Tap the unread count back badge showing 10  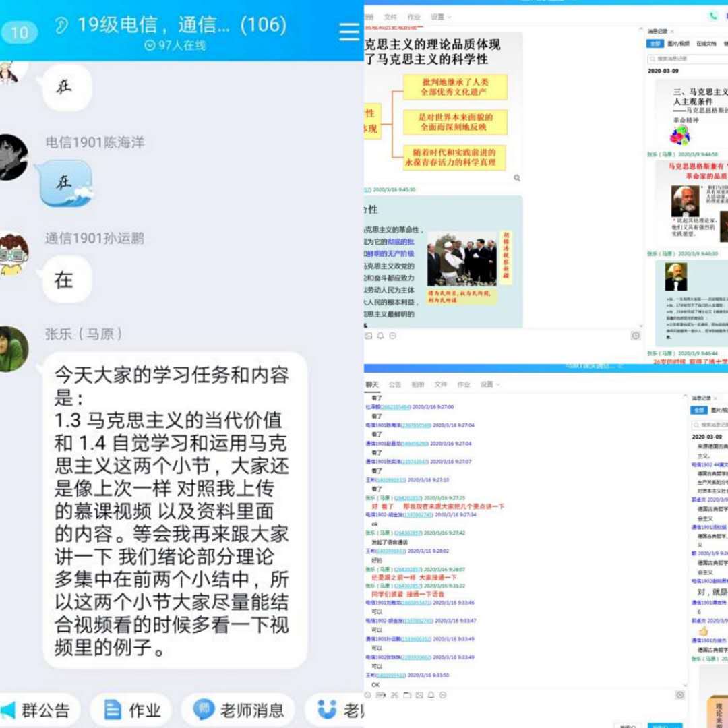[20, 32]
